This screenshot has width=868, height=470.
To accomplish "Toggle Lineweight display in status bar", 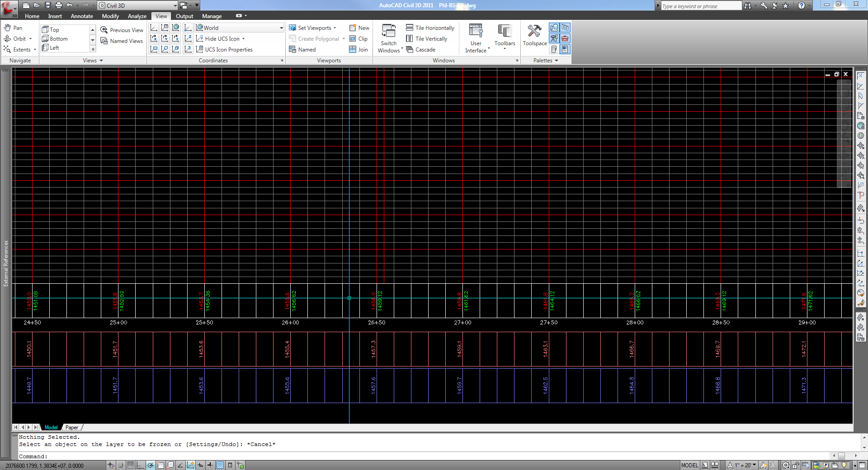I will (x=210, y=465).
